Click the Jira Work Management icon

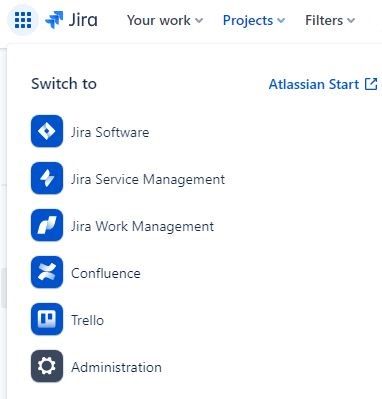coord(47,225)
